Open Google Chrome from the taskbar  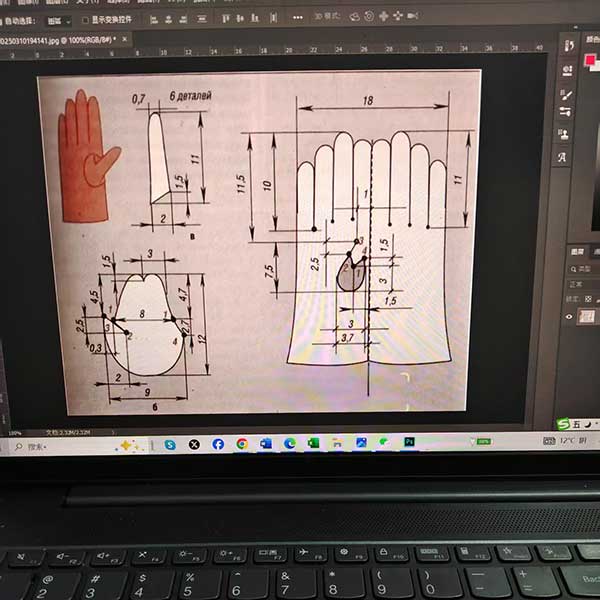coord(242,442)
